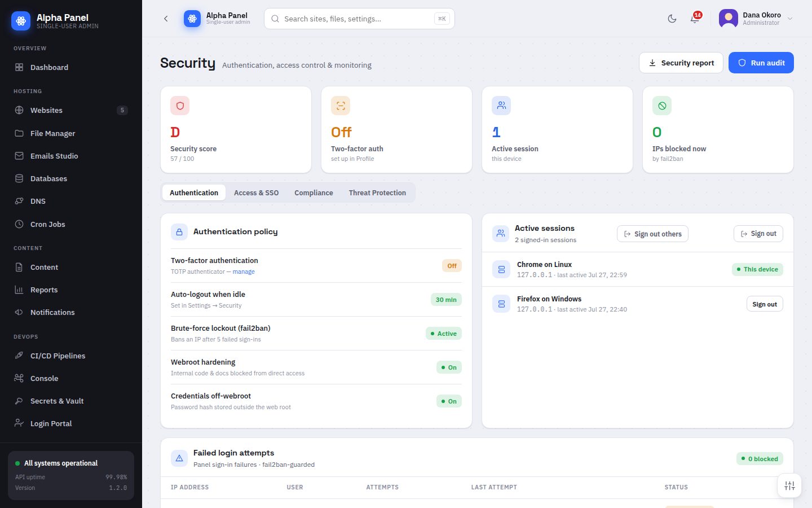
Task: Focus the search sites, files, settings field
Action: (x=359, y=19)
